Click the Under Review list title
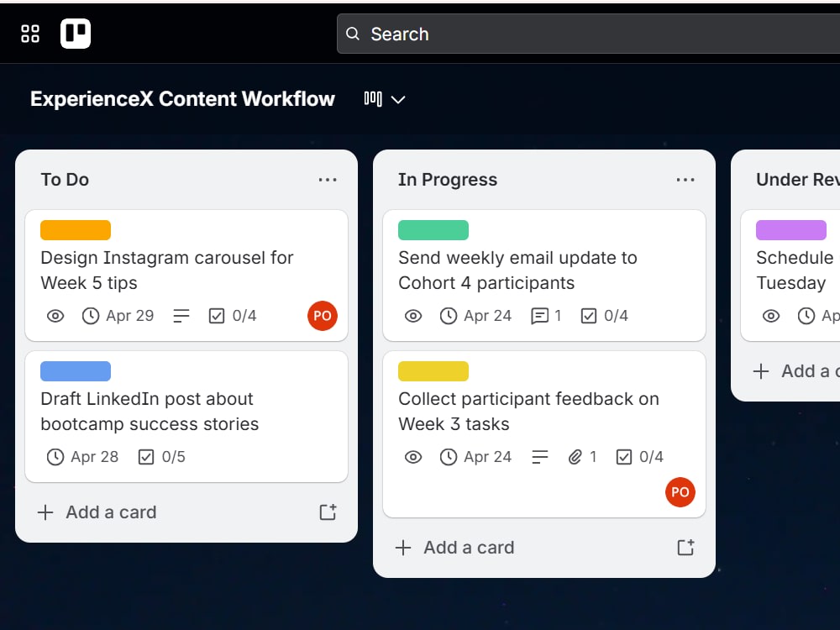Viewport: 840px width, 630px height. click(x=798, y=180)
